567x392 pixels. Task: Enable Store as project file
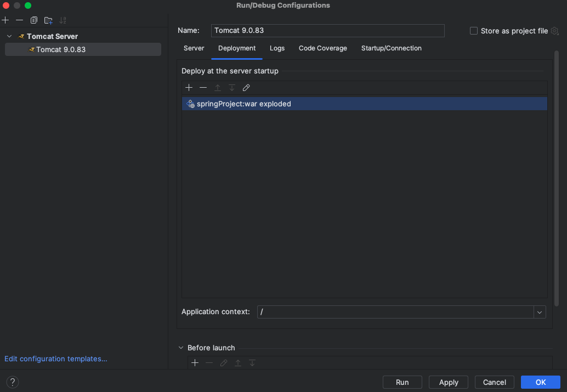(x=473, y=31)
